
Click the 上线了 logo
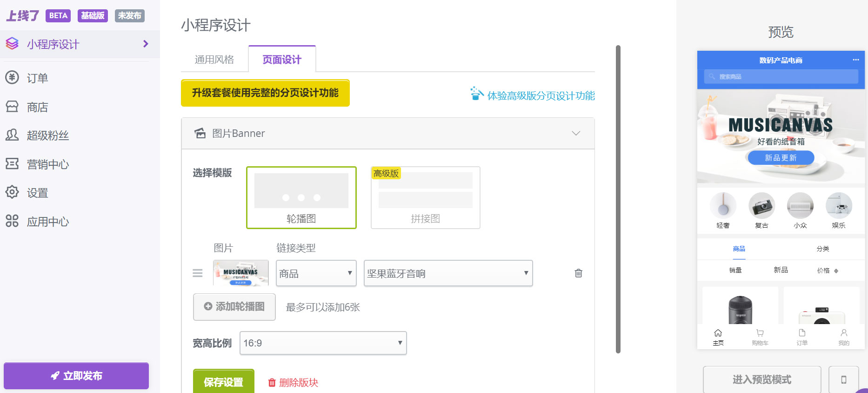pyautogui.click(x=23, y=16)
